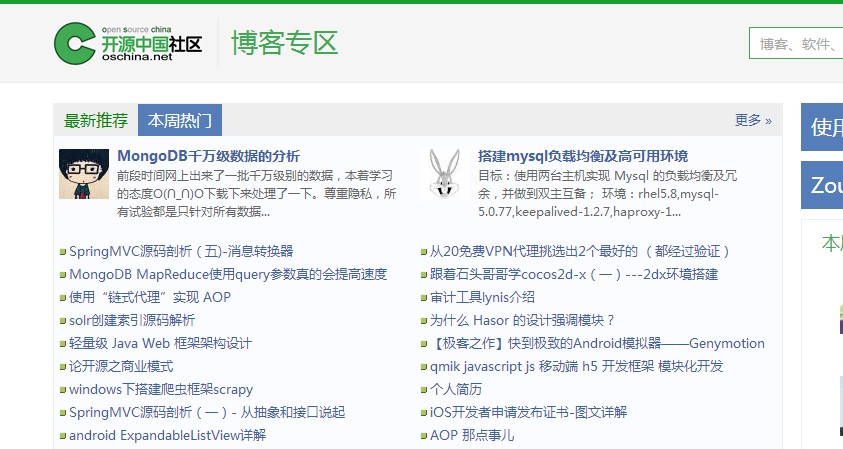Open SpringMVC源码剖析（一）从抽象和接口说起 link
The height and width of the screenshot is (449, 843).
click(x=207, y=412)
